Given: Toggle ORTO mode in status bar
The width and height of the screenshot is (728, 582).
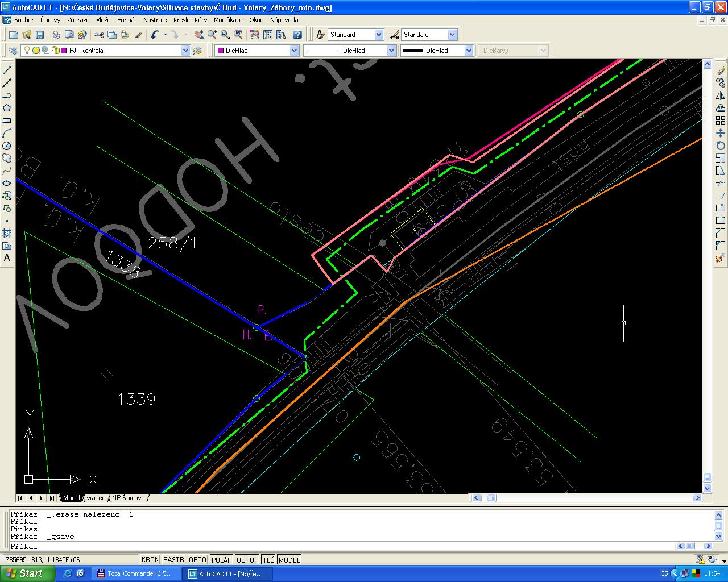Looking at the screenshot, I should click(197, 560).
